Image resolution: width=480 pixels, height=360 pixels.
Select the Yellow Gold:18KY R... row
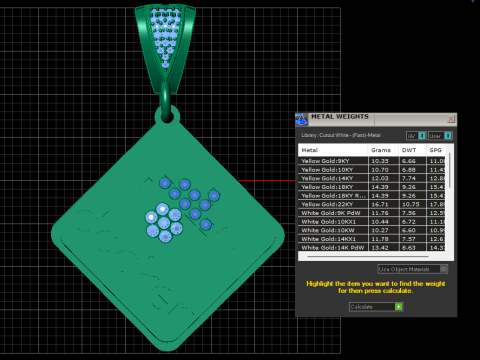pyautogui.click(x=371, y=196)
